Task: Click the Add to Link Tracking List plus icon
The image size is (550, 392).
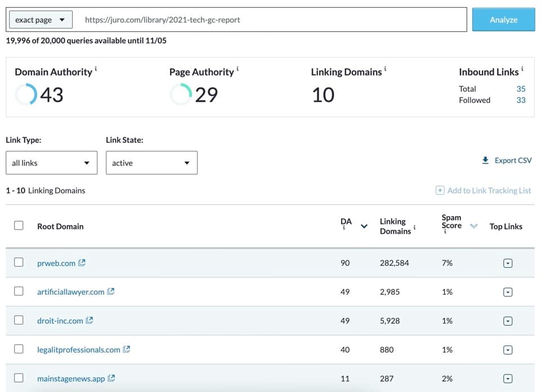Action: click(440, 191)
